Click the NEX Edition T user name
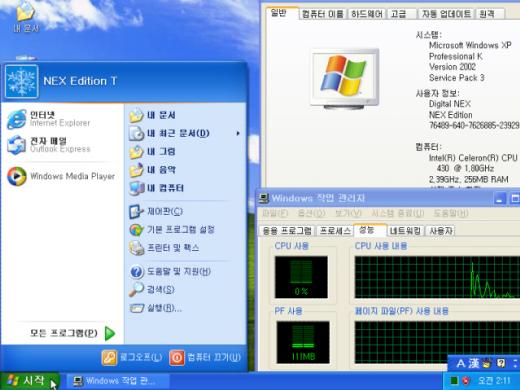Screen dimensions: 520x390 (x=80, y=81)
